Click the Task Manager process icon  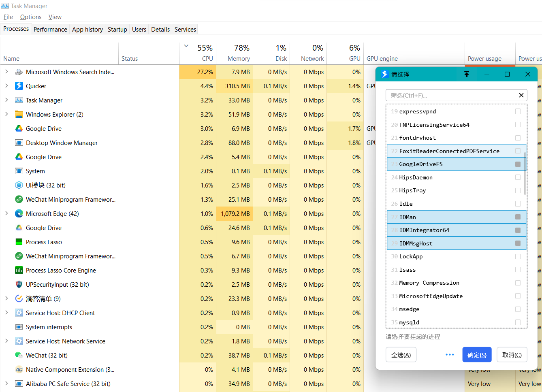19,100
